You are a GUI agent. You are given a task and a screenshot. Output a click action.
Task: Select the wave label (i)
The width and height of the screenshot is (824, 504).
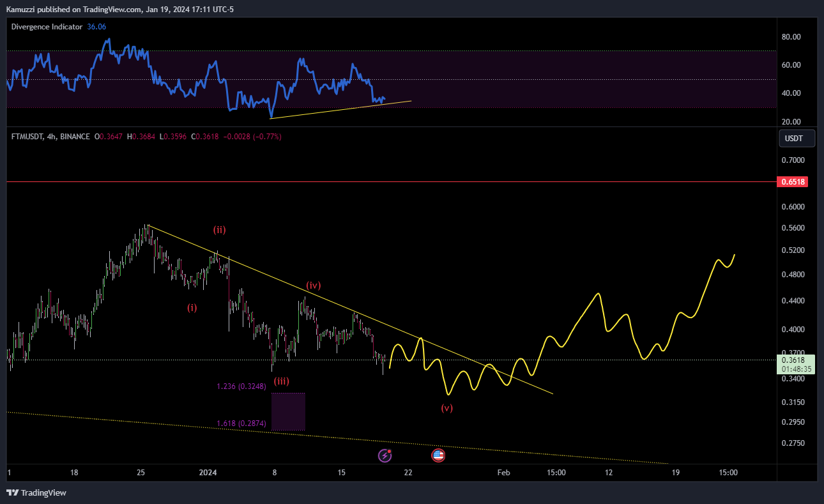pyautogui.click(x=192, y=307)
